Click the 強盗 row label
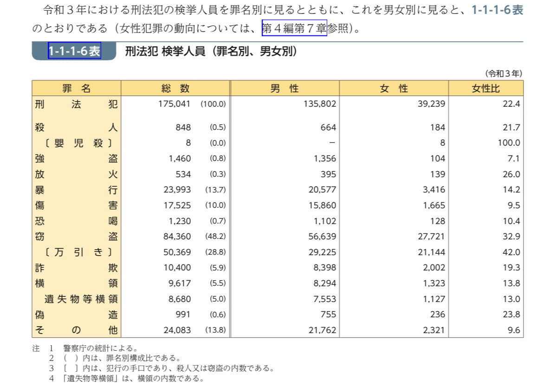Viewport: 543px width, 392px height. [76, 159]
